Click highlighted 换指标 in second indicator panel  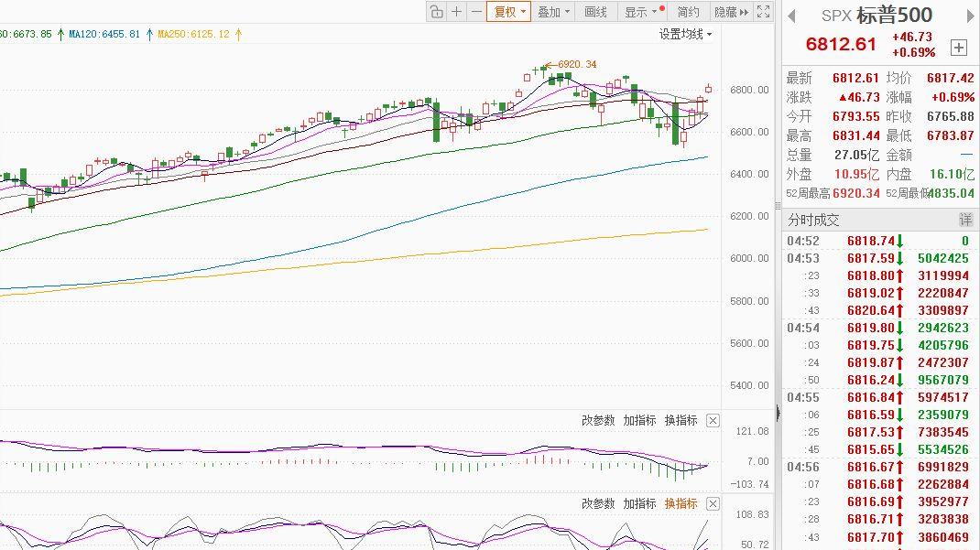coord(681,504)
